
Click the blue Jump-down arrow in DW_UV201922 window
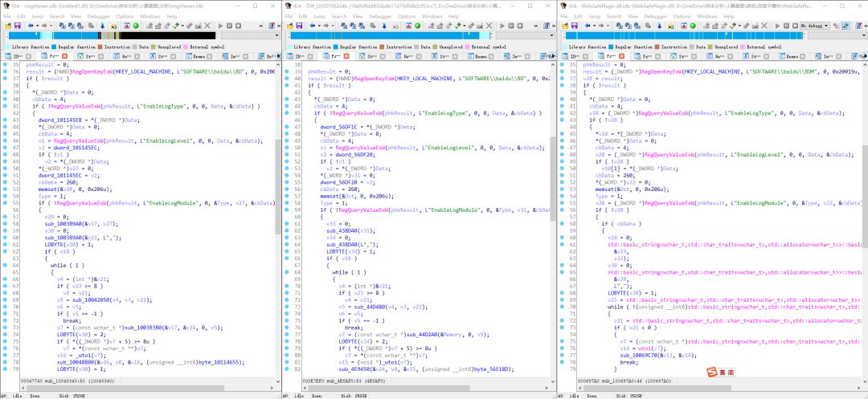tap(383, 26)
